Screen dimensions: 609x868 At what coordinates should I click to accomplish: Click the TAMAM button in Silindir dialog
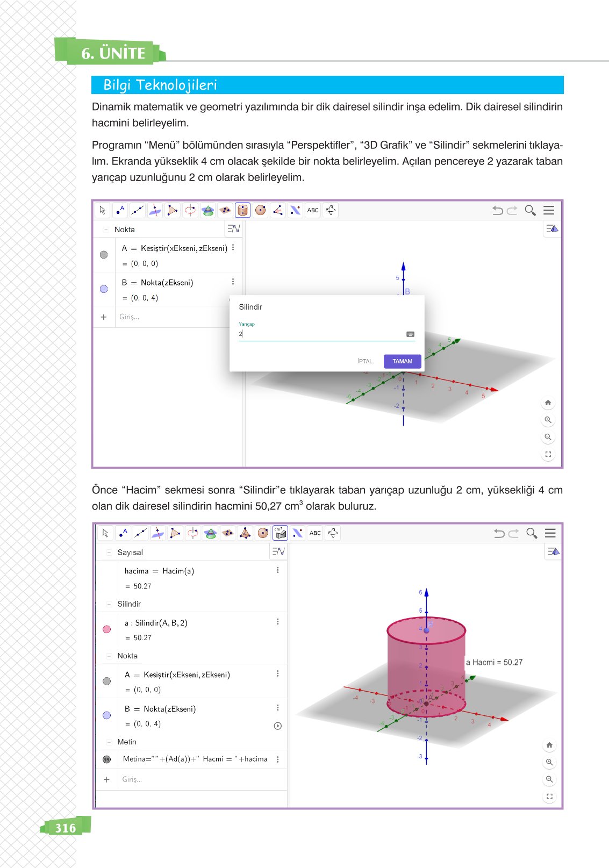(x=403, y=361)
